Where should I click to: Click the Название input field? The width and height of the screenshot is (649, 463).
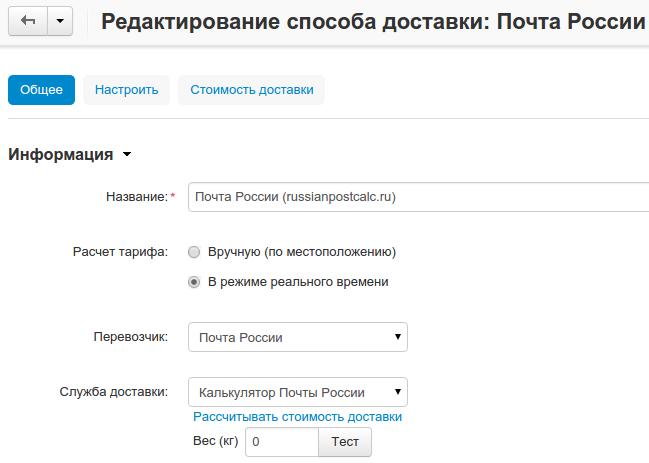click(418, 197)
